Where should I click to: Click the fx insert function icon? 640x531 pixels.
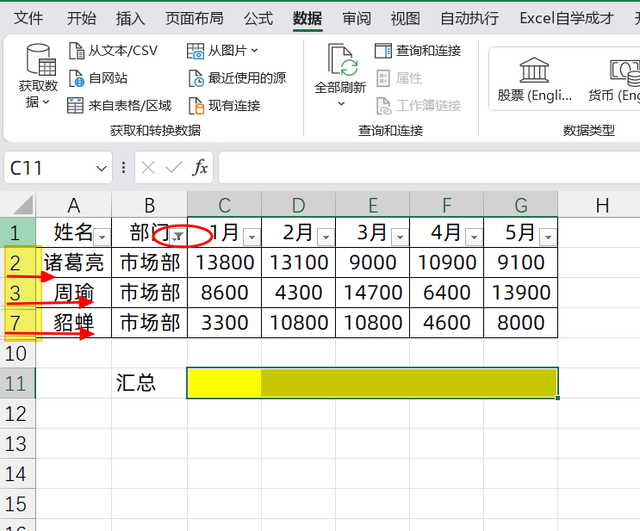click(x=200, y=167)
